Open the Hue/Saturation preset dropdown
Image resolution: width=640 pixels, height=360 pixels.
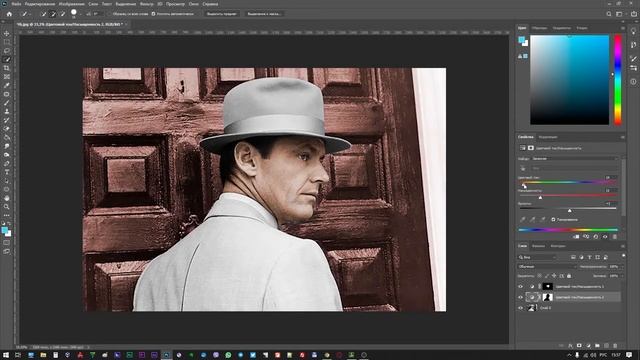[x=575, y=158]
